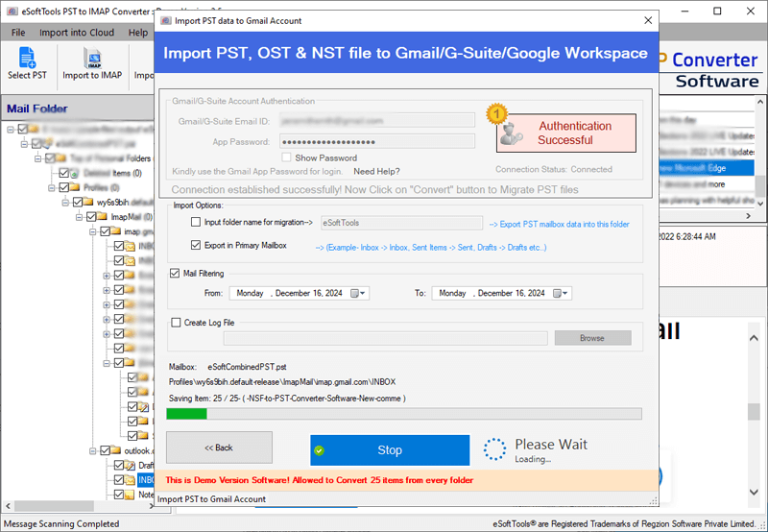Click the 'Message Scanning Completed' status text
The width and height of the screenshot is (768, 532).
[x=61, y=523]
